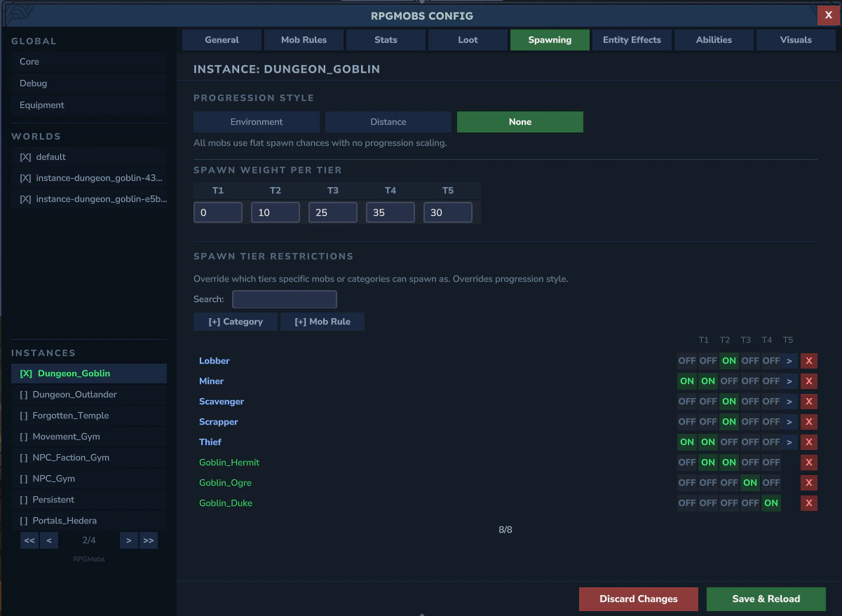The image size is (842, 616).
Task: Go back one instances page arrow
Action: click(48, 540)
